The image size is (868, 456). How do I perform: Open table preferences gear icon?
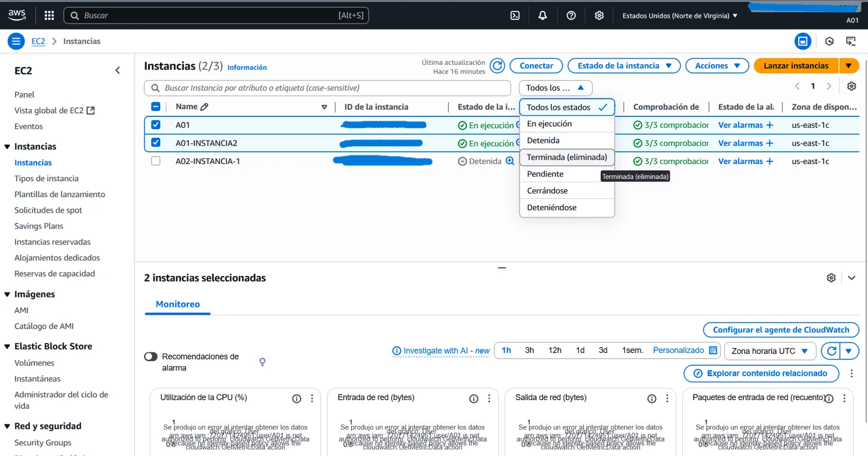point(851,86)
